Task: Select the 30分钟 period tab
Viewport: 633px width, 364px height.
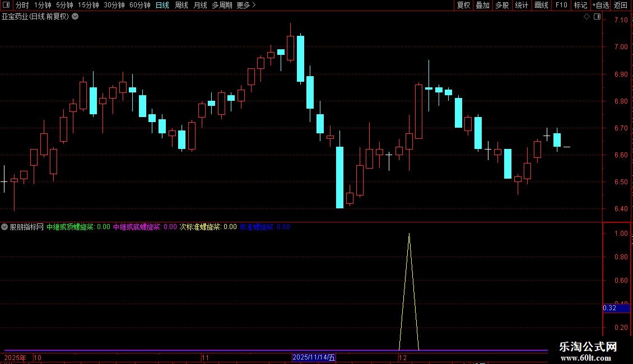Action: pos(114,5)
